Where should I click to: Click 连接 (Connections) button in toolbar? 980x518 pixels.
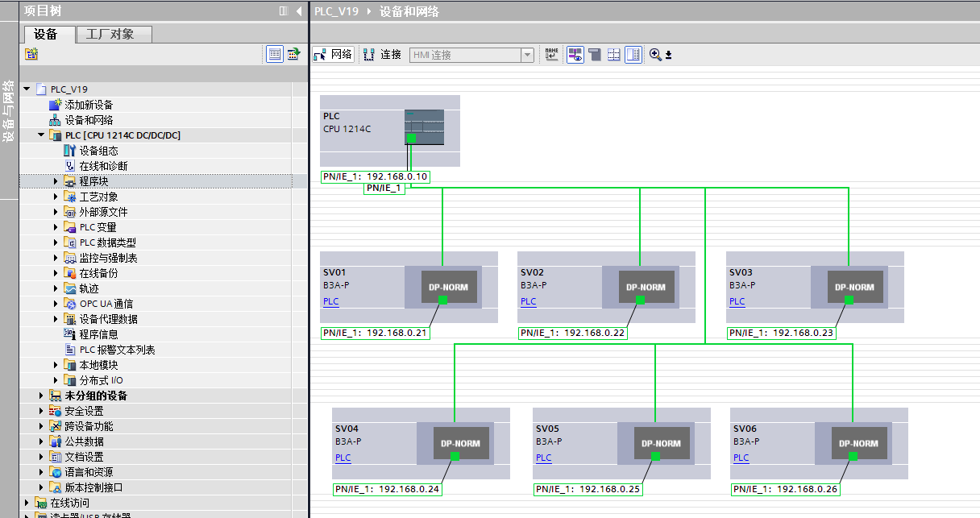382,55
